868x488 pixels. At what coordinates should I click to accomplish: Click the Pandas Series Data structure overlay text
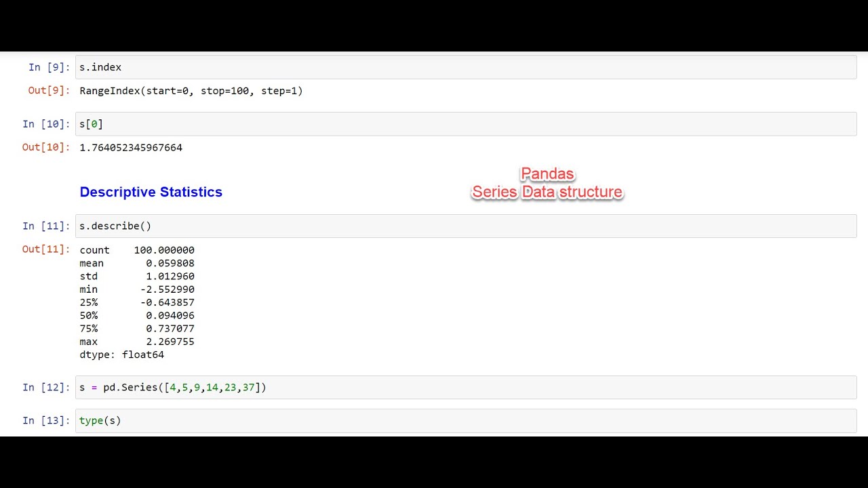[x=547, y=183]
